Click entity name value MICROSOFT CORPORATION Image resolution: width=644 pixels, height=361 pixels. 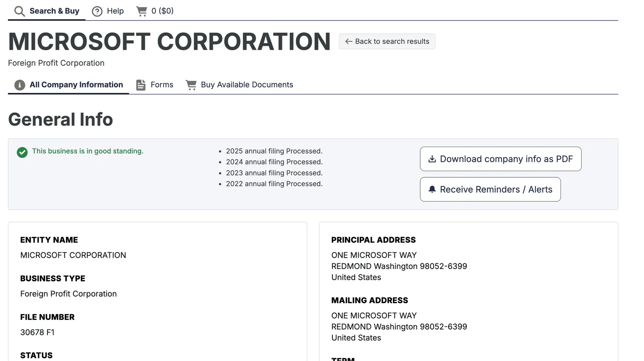tap(73, 255)
